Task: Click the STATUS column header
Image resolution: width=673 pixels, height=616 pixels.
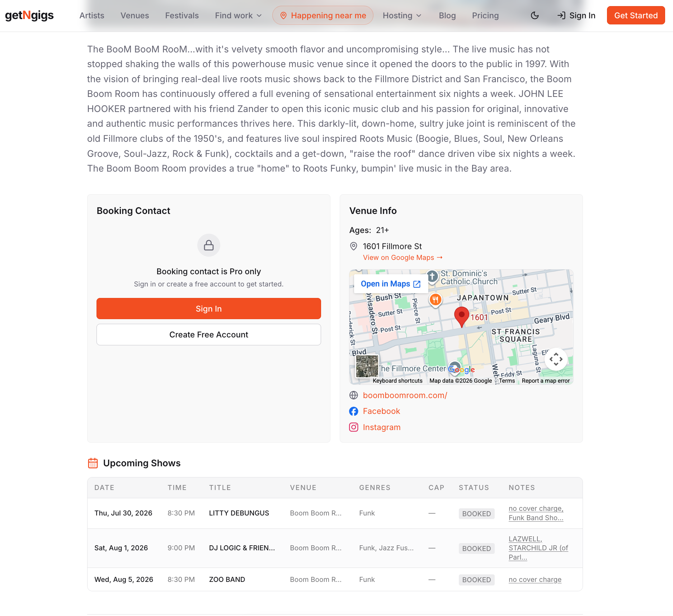Action: (474, 487)
